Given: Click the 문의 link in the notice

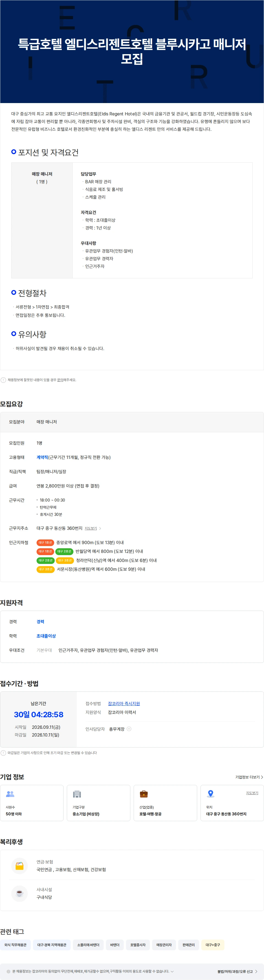Looking at the screenshot, I should (x=60, y=380).
